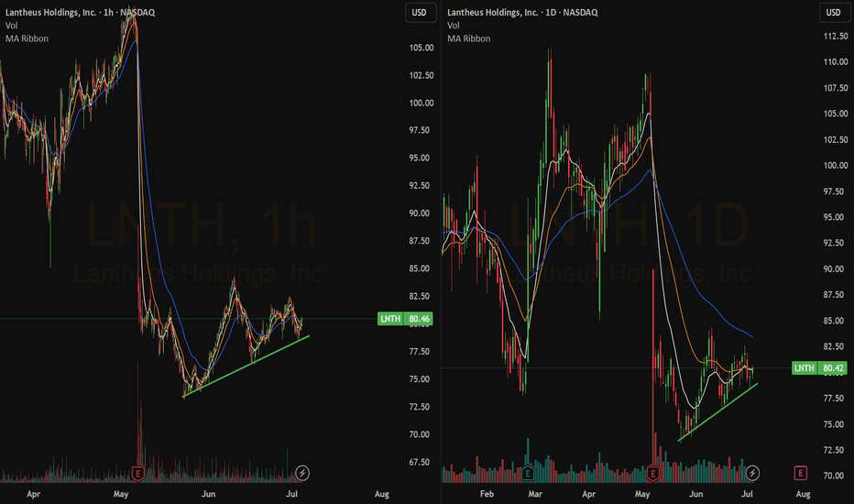Click LNTH 80.42 price label on daily chart

click(820, 368)
